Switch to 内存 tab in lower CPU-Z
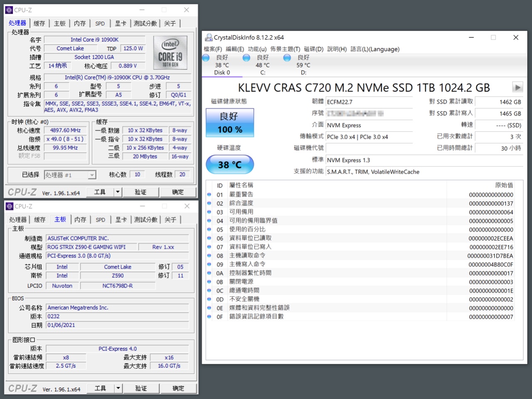Screen dimensions: 532x399 point(80,220)
